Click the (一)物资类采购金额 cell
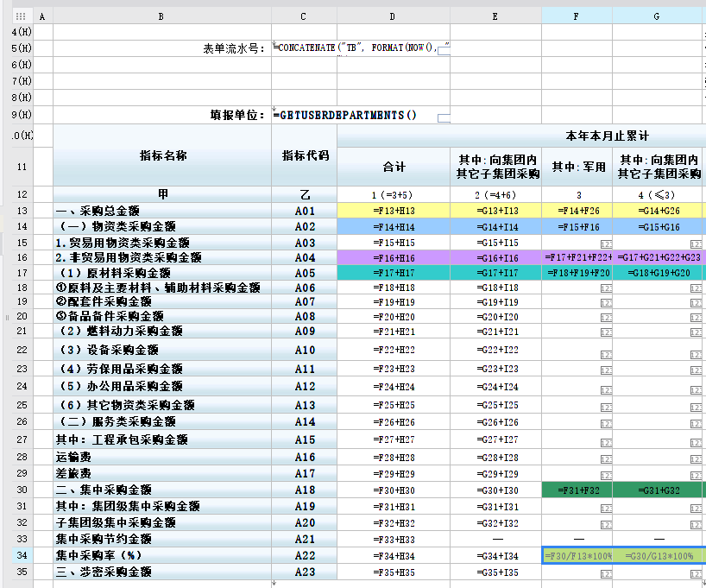 tap(162, 226)
